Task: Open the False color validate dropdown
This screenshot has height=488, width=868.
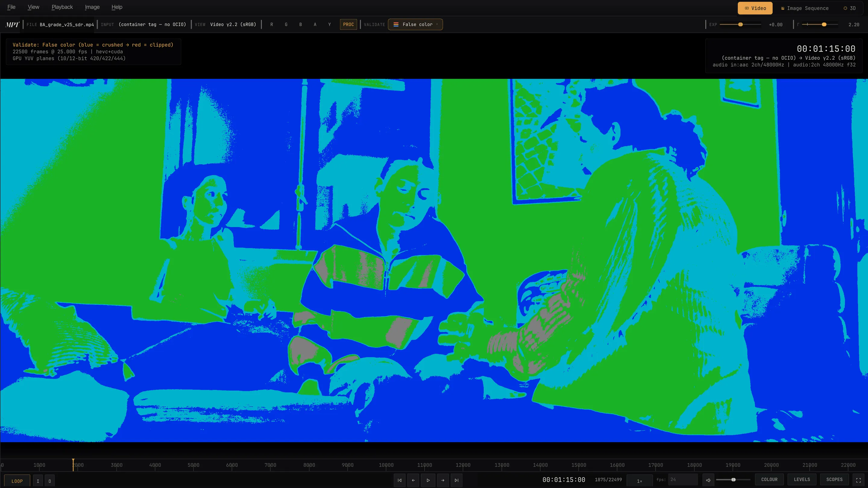Action: tap(416, 25)
